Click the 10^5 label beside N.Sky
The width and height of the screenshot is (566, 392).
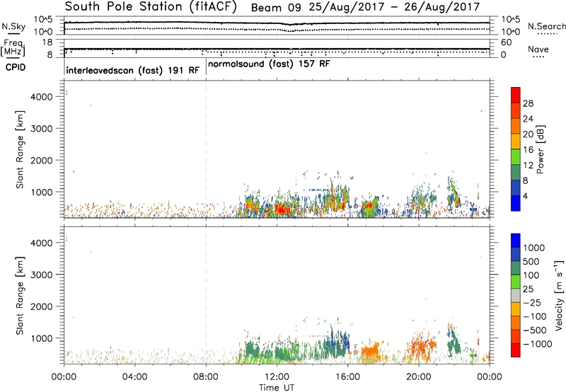(43, 20)
